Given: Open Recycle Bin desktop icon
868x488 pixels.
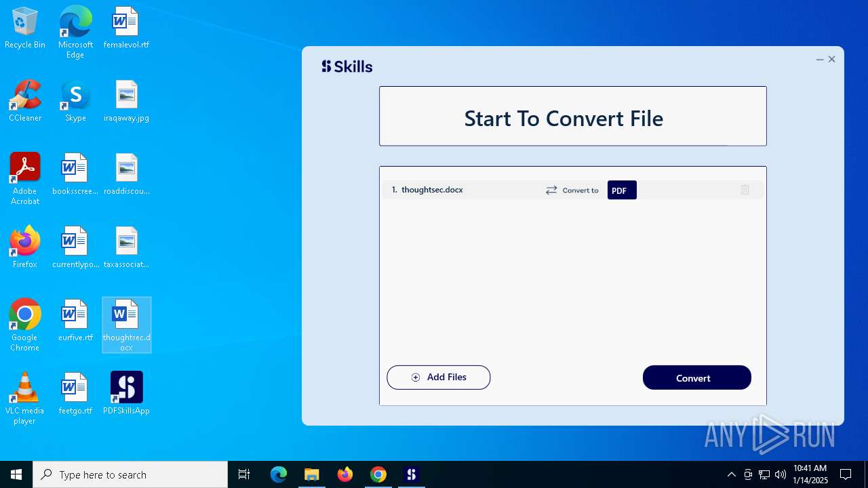Looking at the screenshot, I should (25, 28).
